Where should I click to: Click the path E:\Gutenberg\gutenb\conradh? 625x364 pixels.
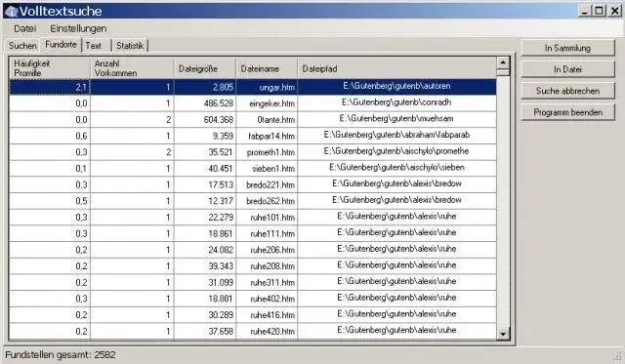[x=396, y=102]
